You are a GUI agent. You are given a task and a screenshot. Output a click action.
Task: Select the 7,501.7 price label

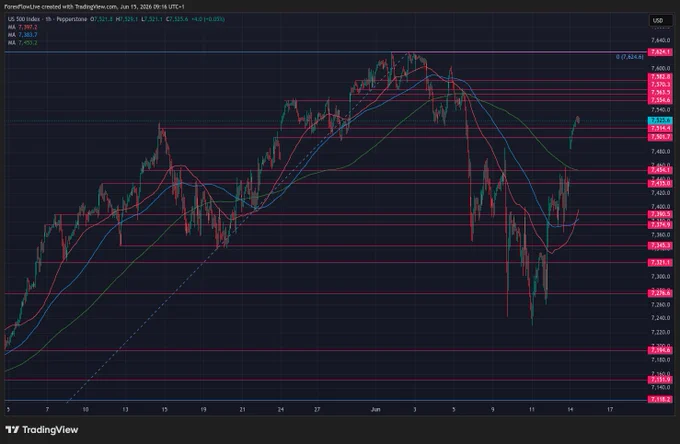click(660, 137)
